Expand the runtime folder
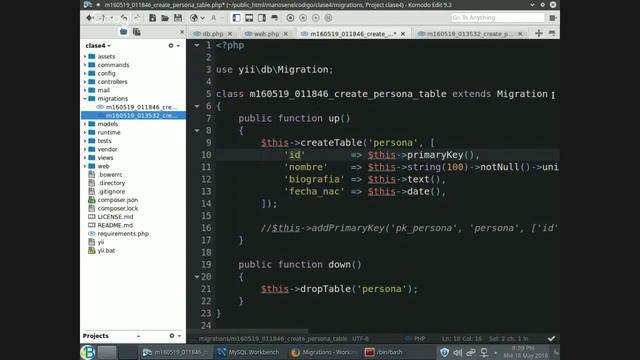The image size is (640, 360). click(x=85, y=132)
